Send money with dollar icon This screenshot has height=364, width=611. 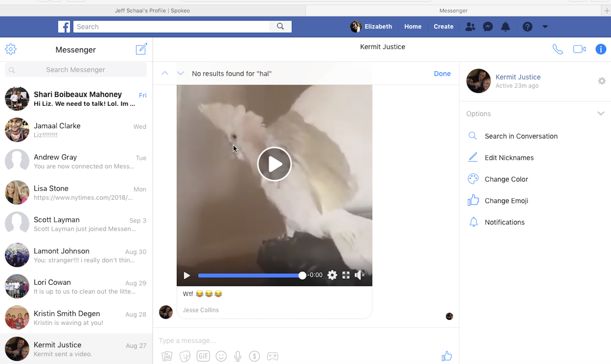(x=254, y=356)
